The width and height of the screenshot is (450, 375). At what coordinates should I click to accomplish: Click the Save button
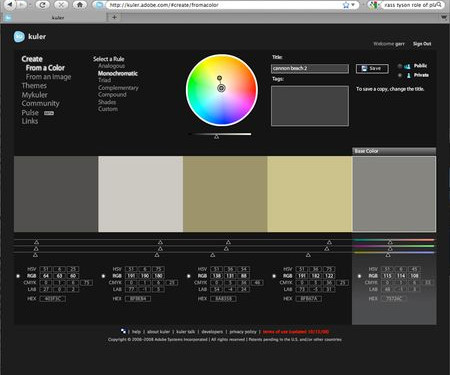pyautogui.click(x=372, y=68)
